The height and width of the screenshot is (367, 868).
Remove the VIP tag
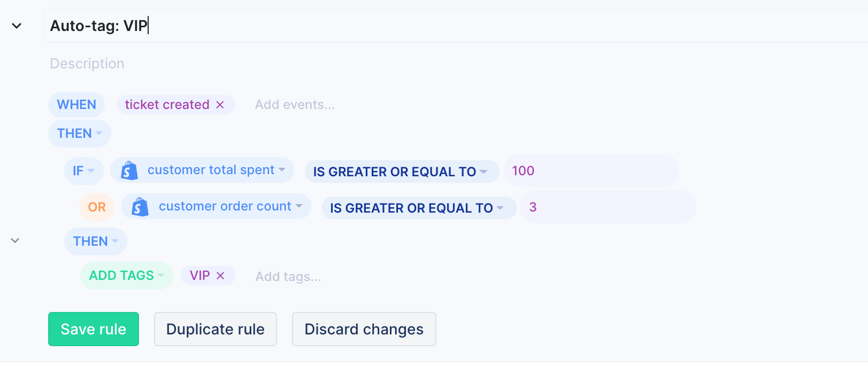pyautogui.click(x=220, y=276)
